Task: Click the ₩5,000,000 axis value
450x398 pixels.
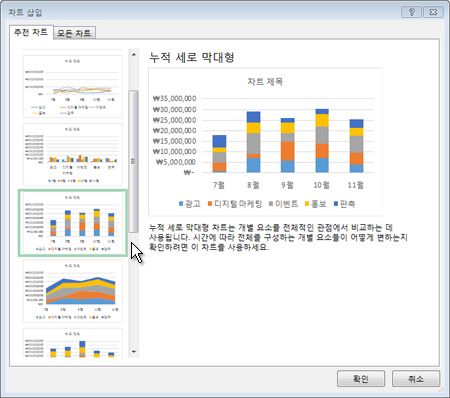Action: (176, 162)
